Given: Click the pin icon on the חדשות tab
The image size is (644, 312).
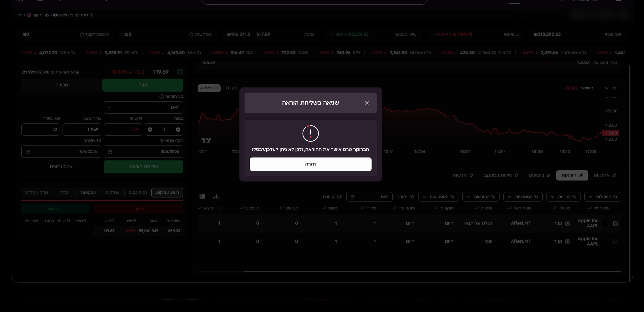Looking at the screenshot, I should (x=471, y=175).
